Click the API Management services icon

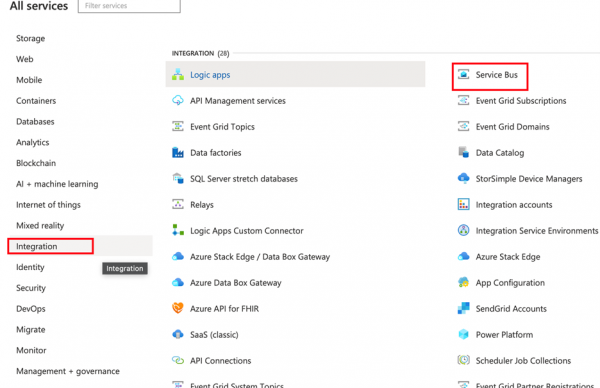pyautogui.click(x=178, y=101)
